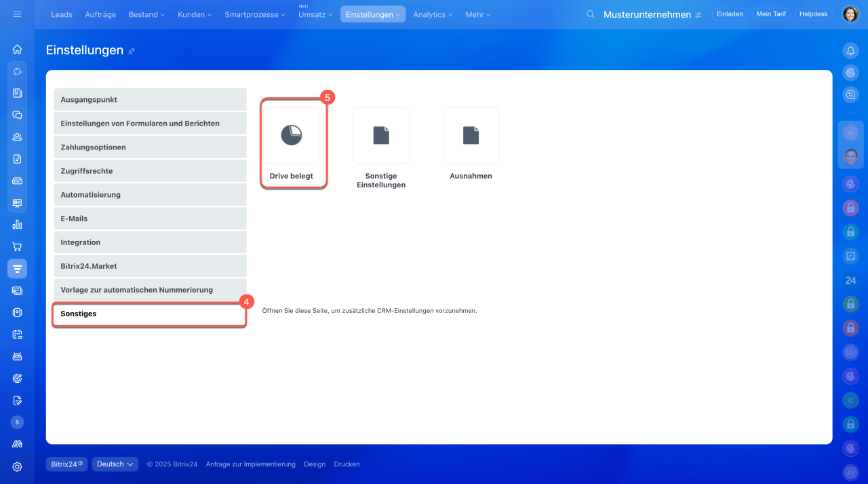Viewport: 868px width, 484px height.
Task: Expand the Bestand dropdown menu
Action: (x=146, y=14)
